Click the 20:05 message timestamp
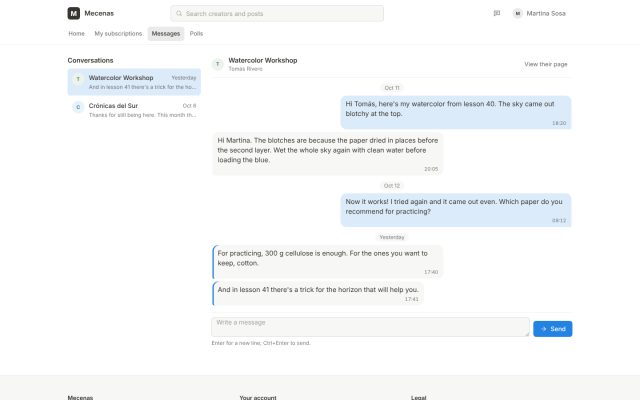The image size is (640, 400). point(431,169)
